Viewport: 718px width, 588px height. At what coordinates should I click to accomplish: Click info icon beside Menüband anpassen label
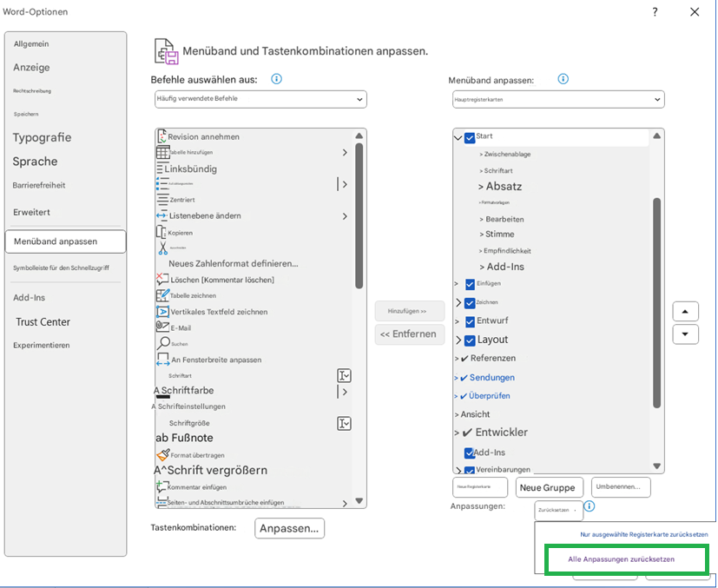pos(563,79)
